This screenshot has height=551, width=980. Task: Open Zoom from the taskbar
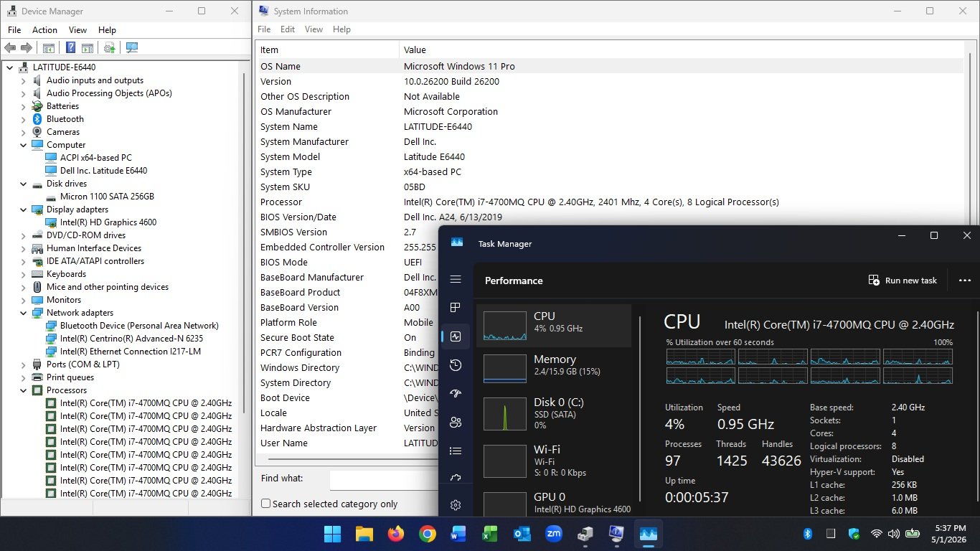pyautogui.click(x=553, y=534)
